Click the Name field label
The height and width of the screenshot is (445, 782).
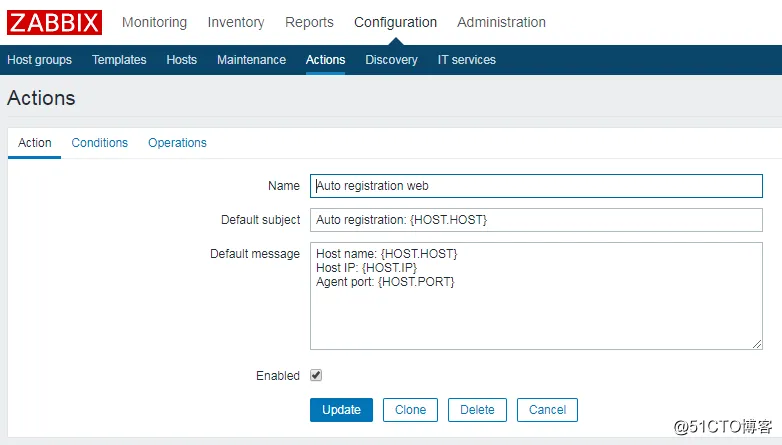click(284, 186)
